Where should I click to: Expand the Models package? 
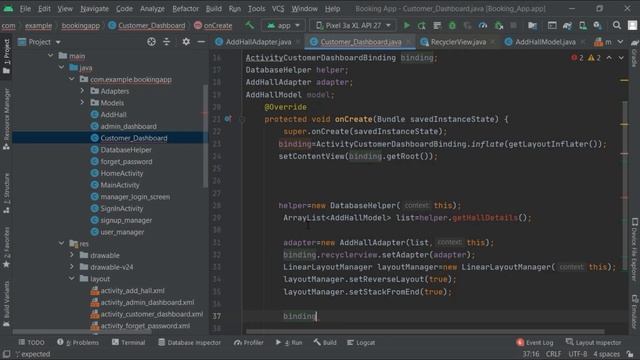[82, 102]
